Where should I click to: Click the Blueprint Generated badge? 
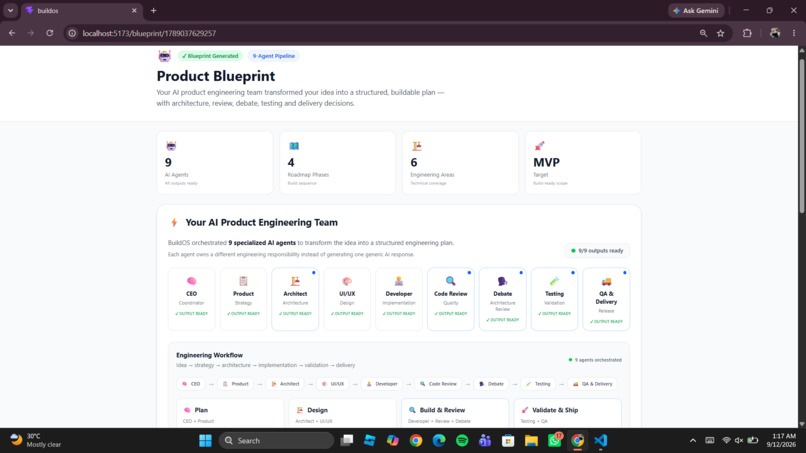coord(210,56)
